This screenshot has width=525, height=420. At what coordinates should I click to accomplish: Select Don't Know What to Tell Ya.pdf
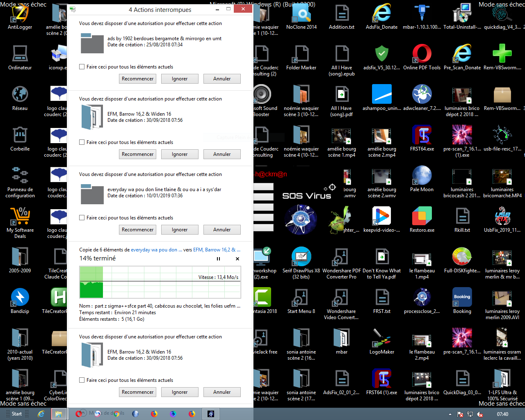tap(381, 264)
